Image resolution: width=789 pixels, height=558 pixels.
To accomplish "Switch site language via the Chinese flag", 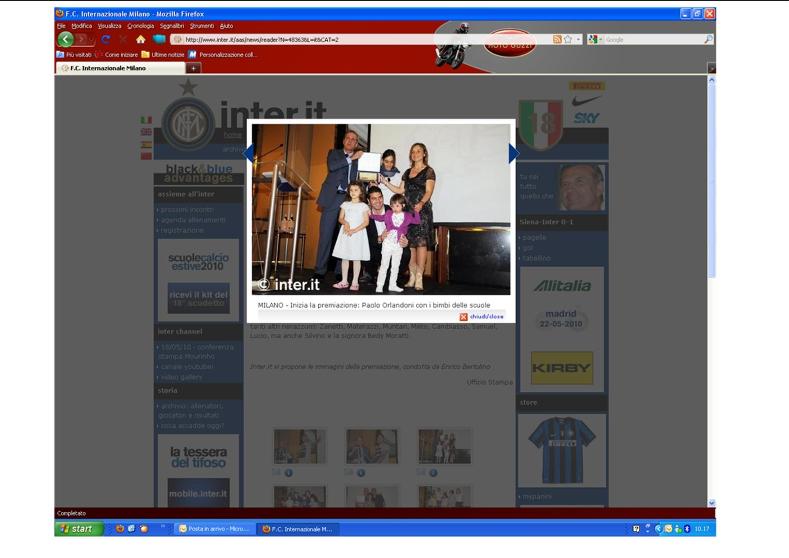I will (146, 156).
